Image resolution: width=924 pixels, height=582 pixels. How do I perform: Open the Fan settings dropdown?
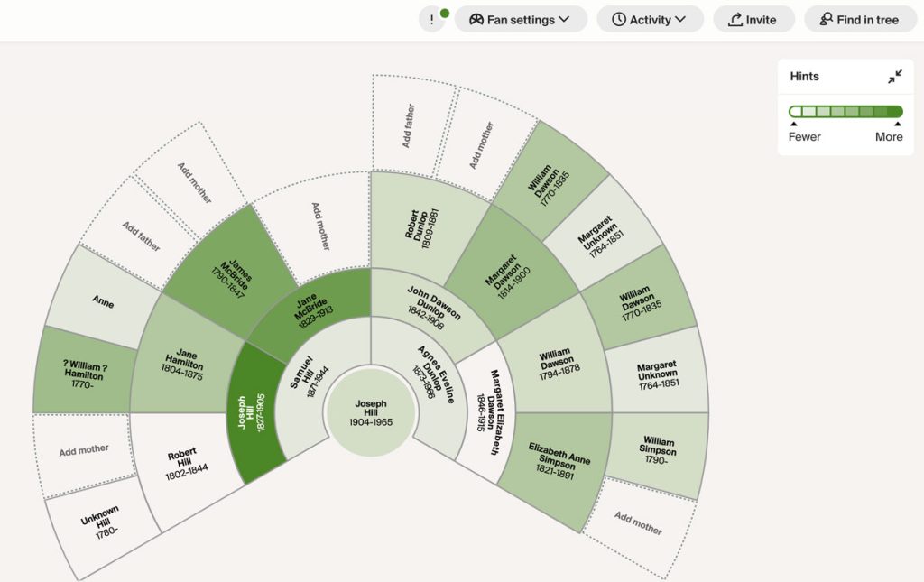522,19
